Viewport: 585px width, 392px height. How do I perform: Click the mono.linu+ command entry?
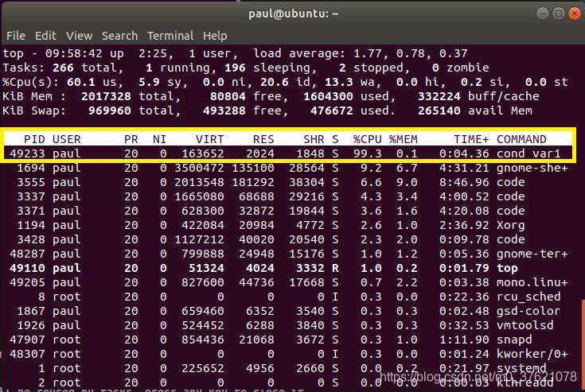pos(532,282)
